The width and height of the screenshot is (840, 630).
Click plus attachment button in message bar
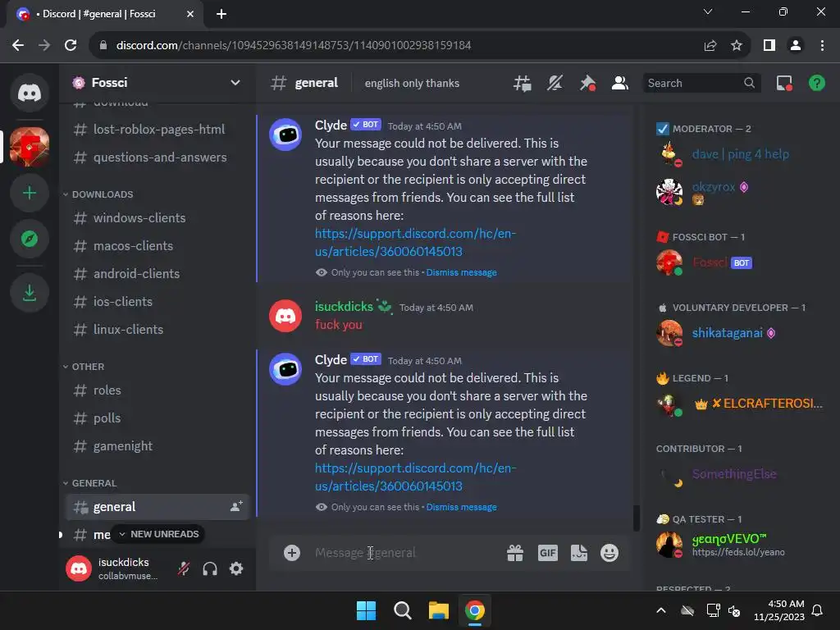tap(292, 552)
